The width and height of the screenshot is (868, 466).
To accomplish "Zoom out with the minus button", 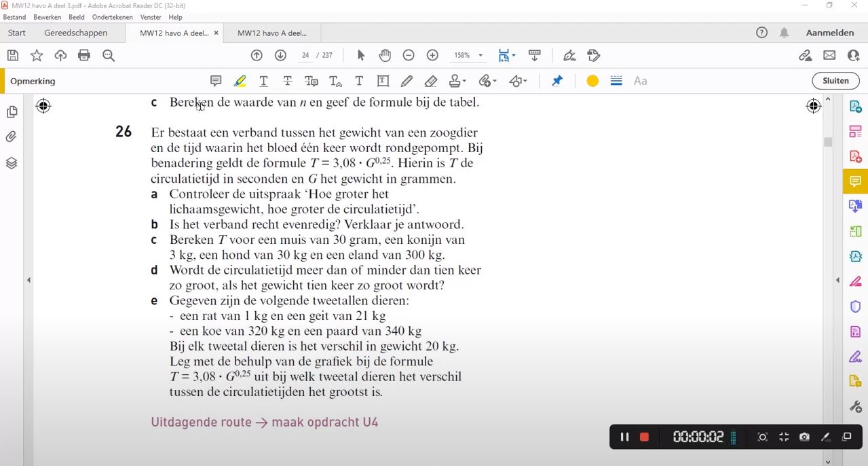I will [409, 56].
